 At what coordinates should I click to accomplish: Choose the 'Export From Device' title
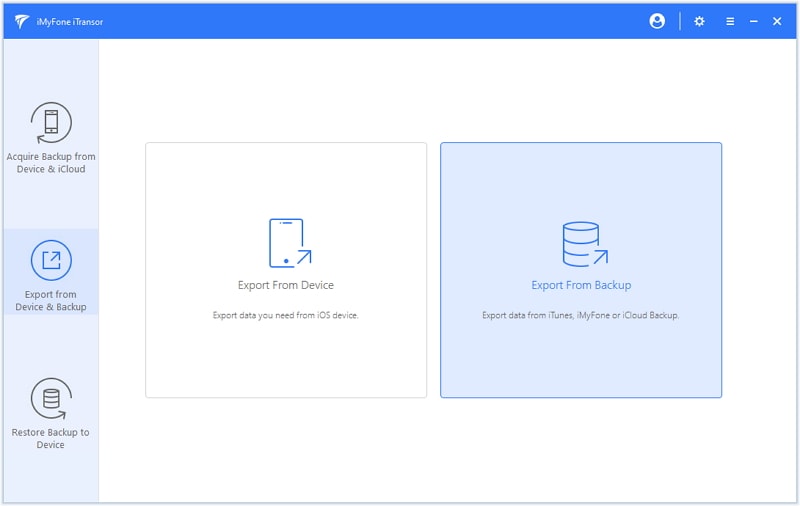[286, 285]
